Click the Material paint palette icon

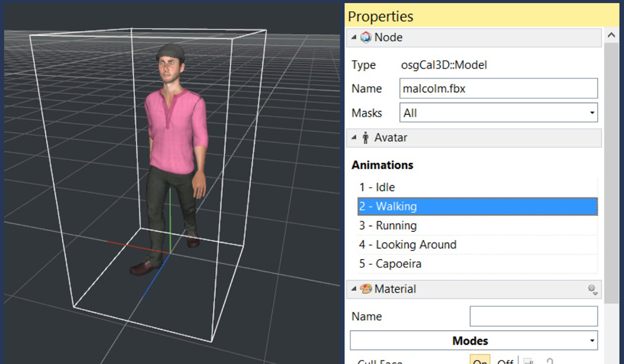coord(366,289)
